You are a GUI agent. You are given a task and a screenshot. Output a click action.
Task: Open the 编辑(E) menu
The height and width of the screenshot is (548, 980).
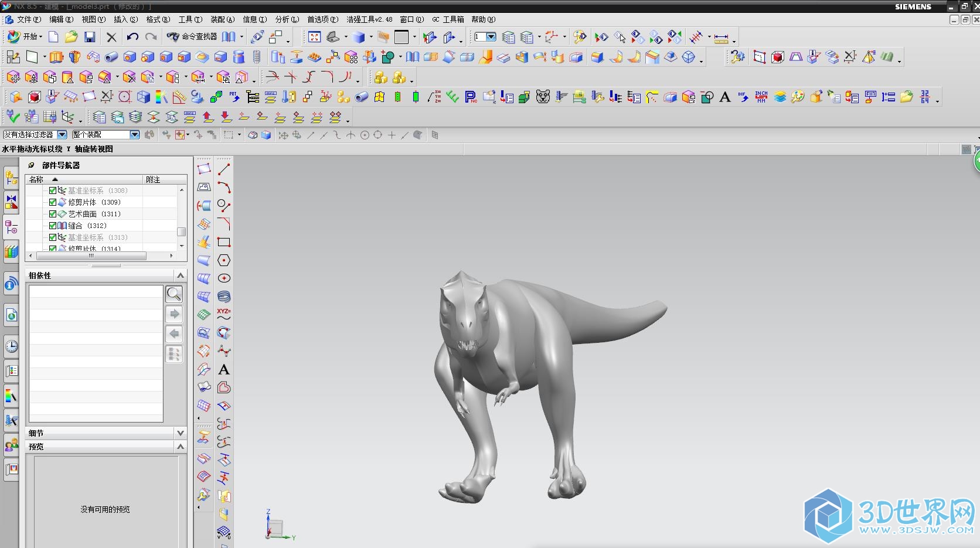61,19
